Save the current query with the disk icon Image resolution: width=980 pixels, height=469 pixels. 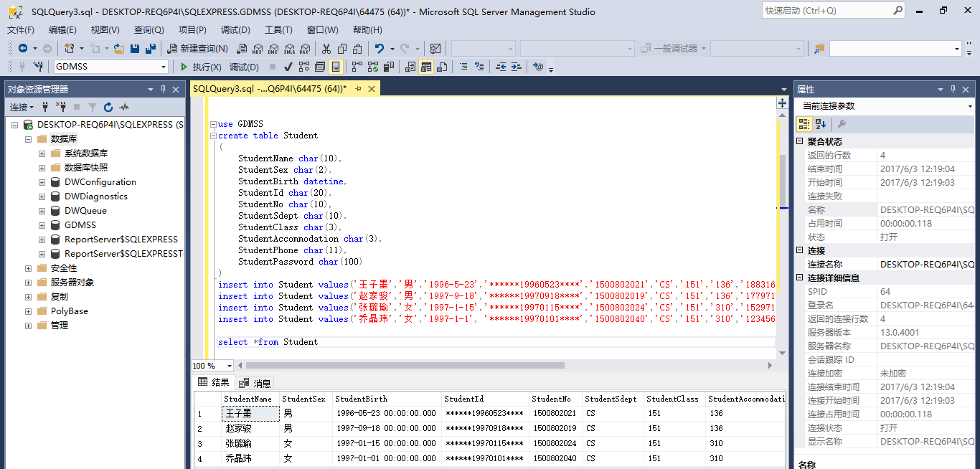pyautogui.click(x=135, y=48)
